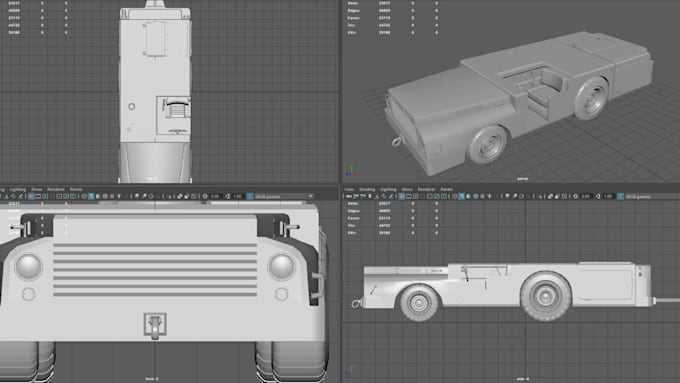Open Lighting menu in side view panel
The image size is (680, 383).
(388, 189)
